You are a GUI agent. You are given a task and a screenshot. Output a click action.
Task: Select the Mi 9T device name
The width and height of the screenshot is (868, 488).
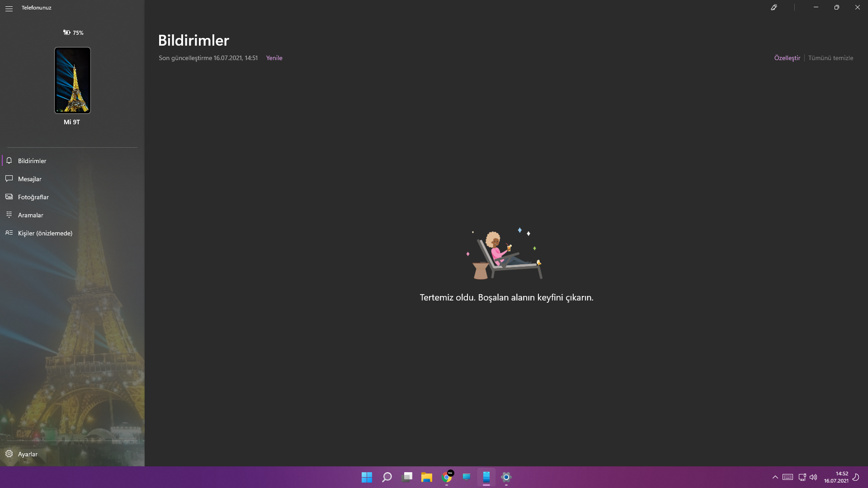[72, 122]
